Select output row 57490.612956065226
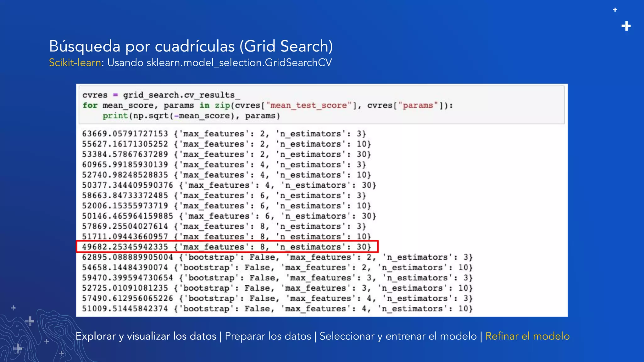Image resolution: width=644 pixels, height=362 pixels. pyautogui.click(x=277, y=298)
